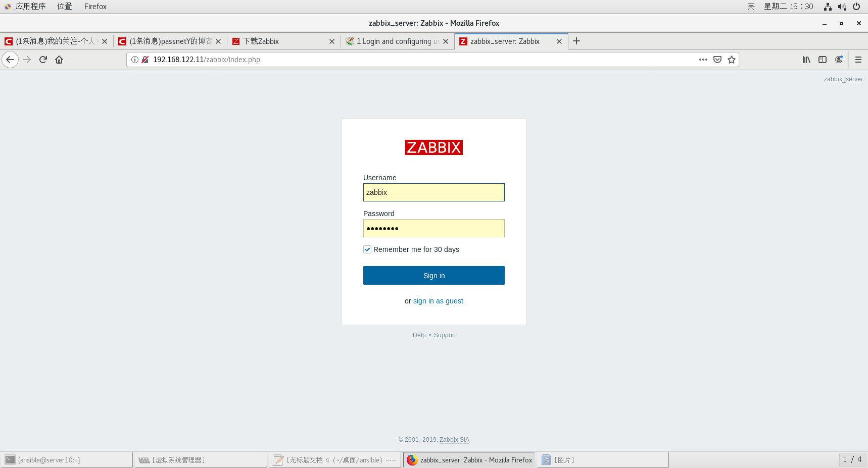The width and height of the screenshot is (868, 468).
Task: Click the forward navigation arrow
Action: click(27, 60)
